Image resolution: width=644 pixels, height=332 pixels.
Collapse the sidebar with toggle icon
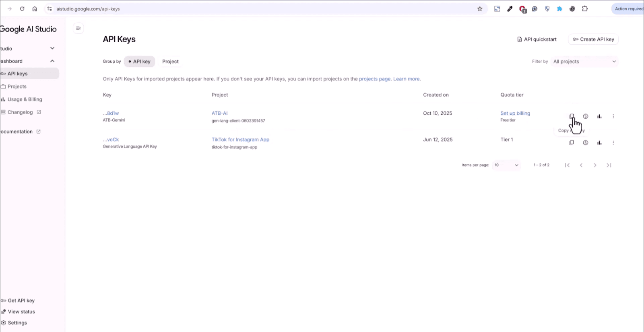[x=78, y=28]
